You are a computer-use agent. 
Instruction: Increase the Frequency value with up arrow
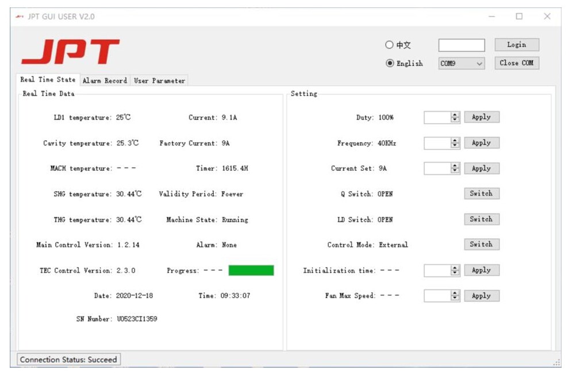(455, 140)
